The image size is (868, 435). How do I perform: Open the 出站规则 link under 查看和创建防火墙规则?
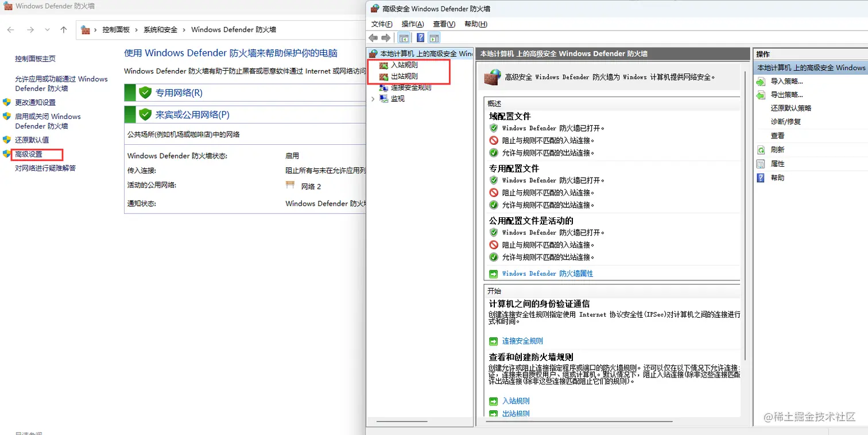coord(516,413)
